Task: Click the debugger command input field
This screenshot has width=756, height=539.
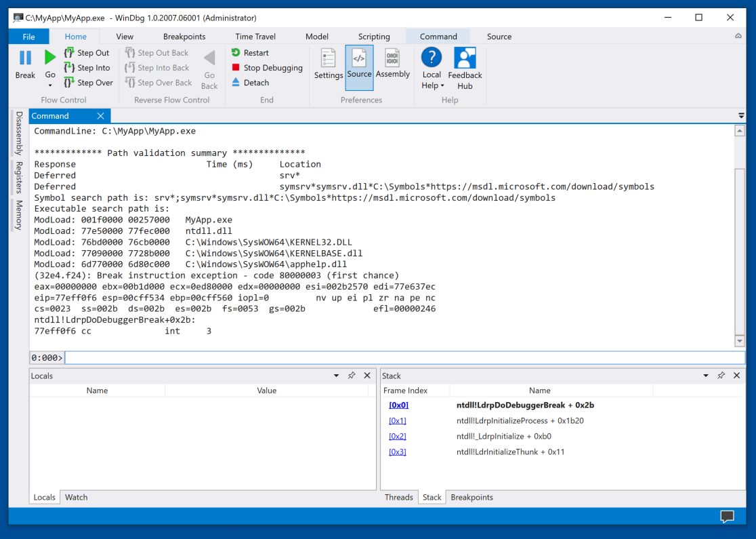Action: click(404, 357)
